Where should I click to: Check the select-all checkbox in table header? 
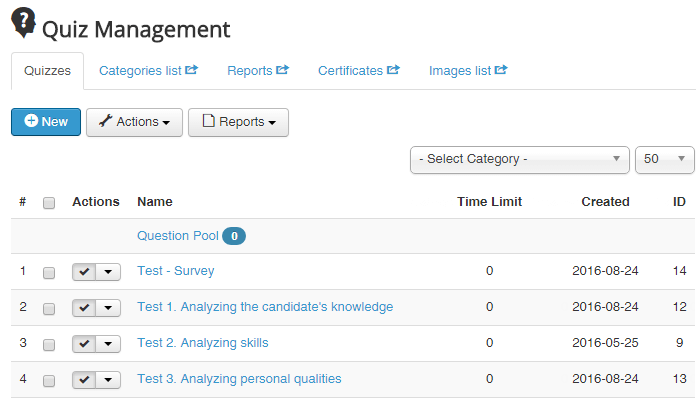click(x=49, y=202)
